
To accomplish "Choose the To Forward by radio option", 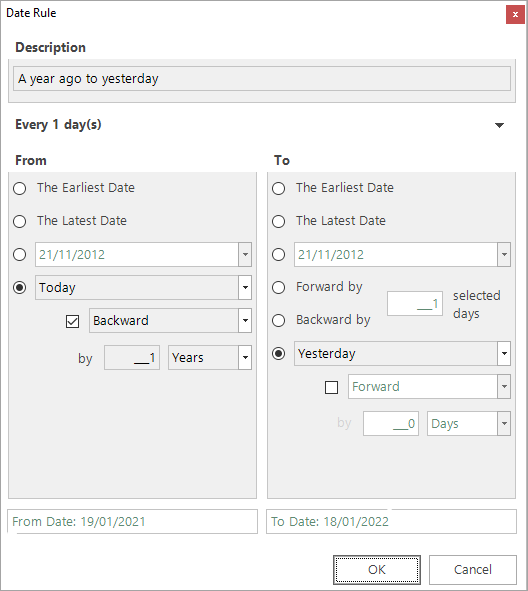I will click(x=279, y=288).
